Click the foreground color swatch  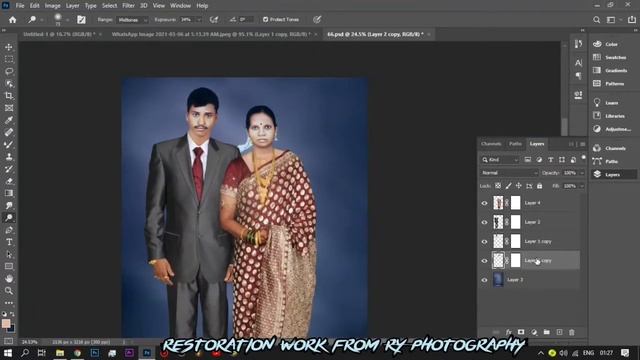point(6,324)
